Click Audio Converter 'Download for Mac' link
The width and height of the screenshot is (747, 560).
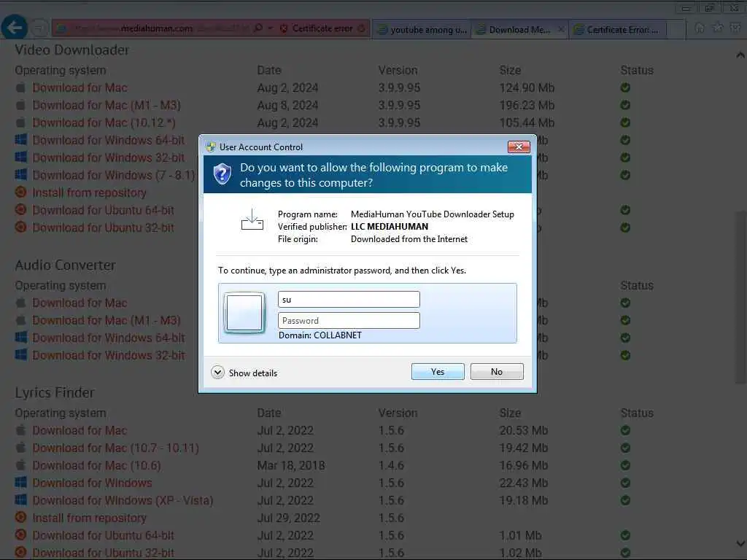pyautogui.click(x=80, y=303)
